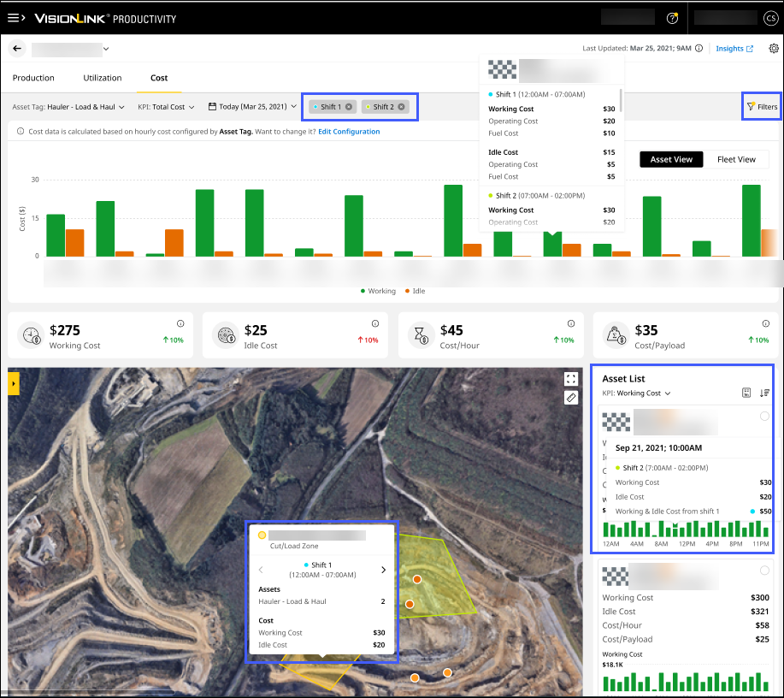Click the Edit Configuration link
Viewport: 784px width, 698px height.
click(349, 132)
